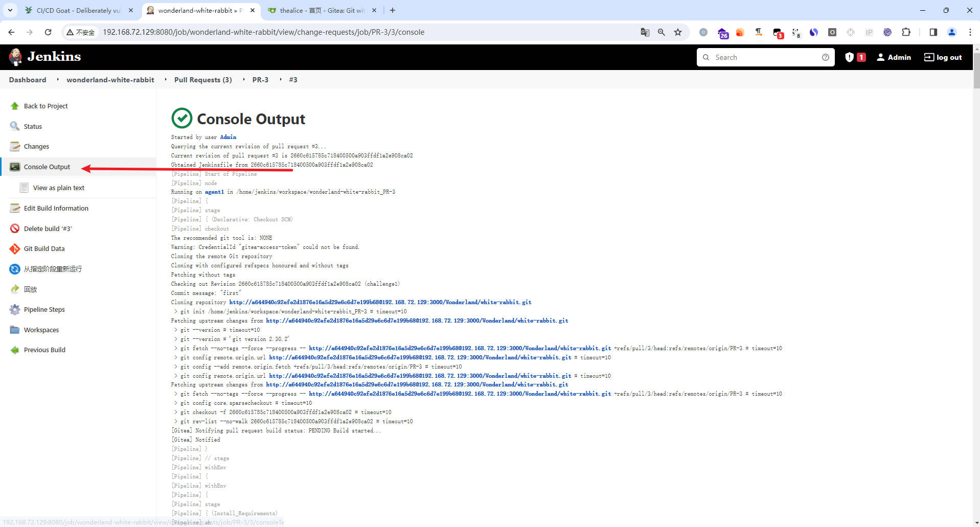Open the Status page in sidebar

pos(33,126)
